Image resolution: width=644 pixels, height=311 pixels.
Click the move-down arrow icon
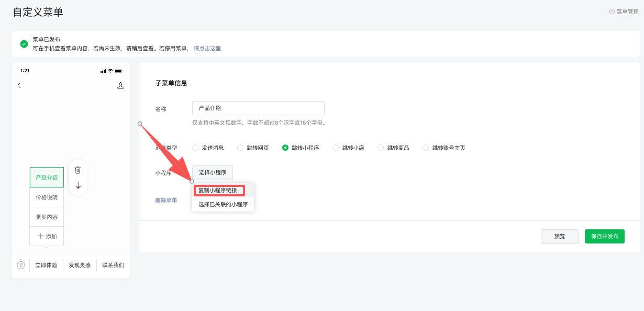coord(78,185)
